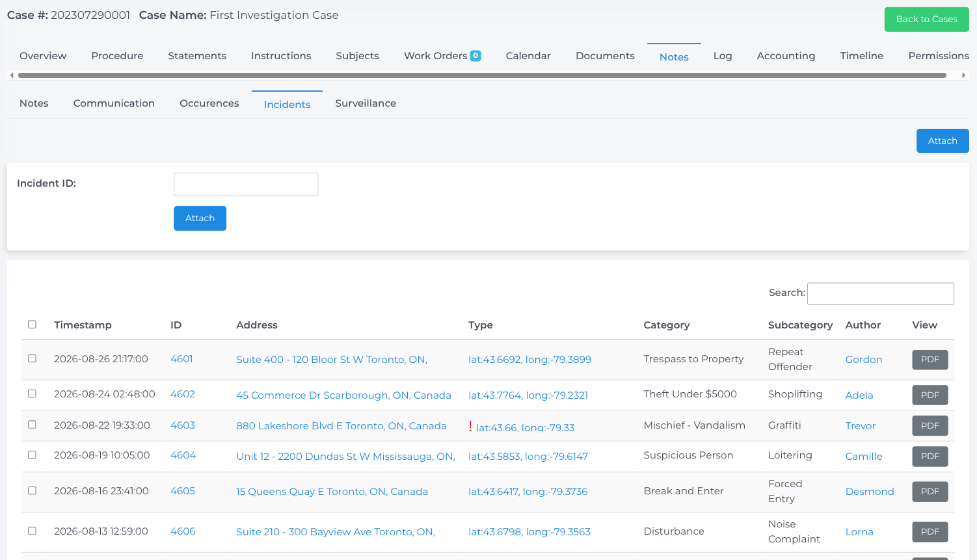Open PDF for the Loitering incident
977x560 pixels.
tap(930, 457)
